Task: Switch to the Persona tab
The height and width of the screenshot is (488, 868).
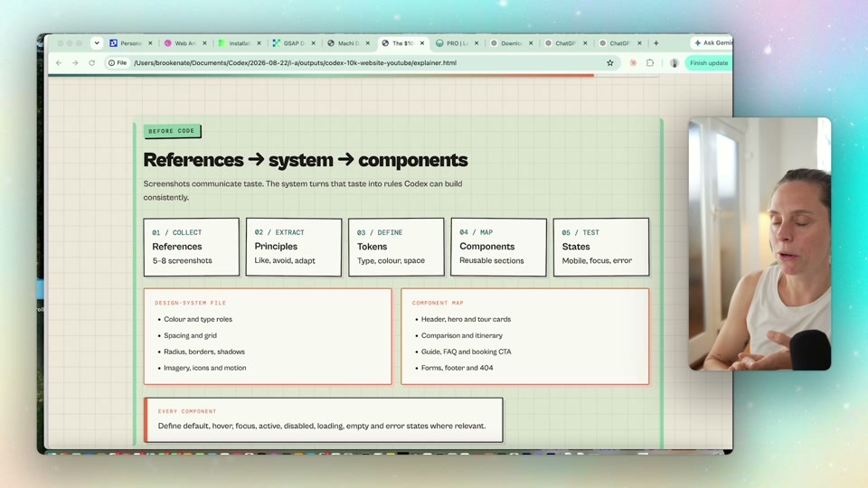Action: [x=126, y=43]
